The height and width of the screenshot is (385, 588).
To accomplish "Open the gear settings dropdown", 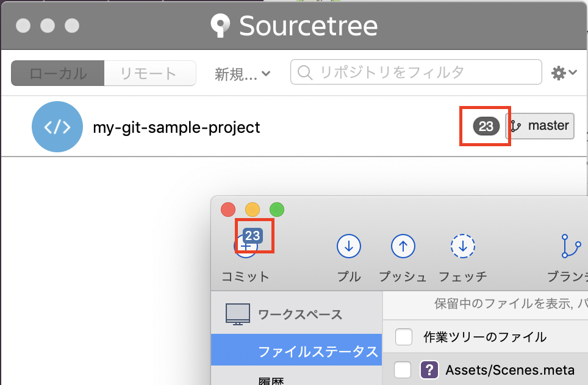I will [564, 72].
